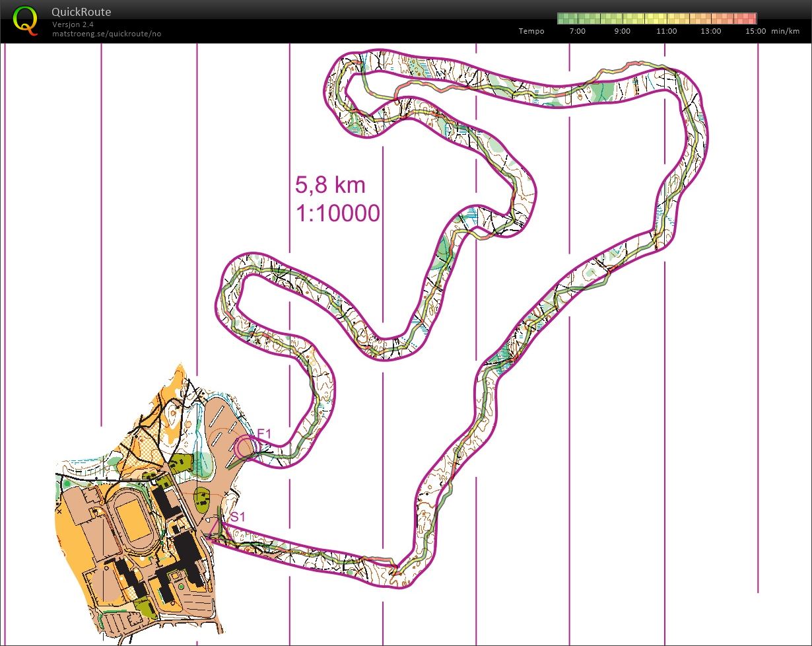
Task: Click the QuickRoute Q logo icon
Action: [x=25, y=20]
